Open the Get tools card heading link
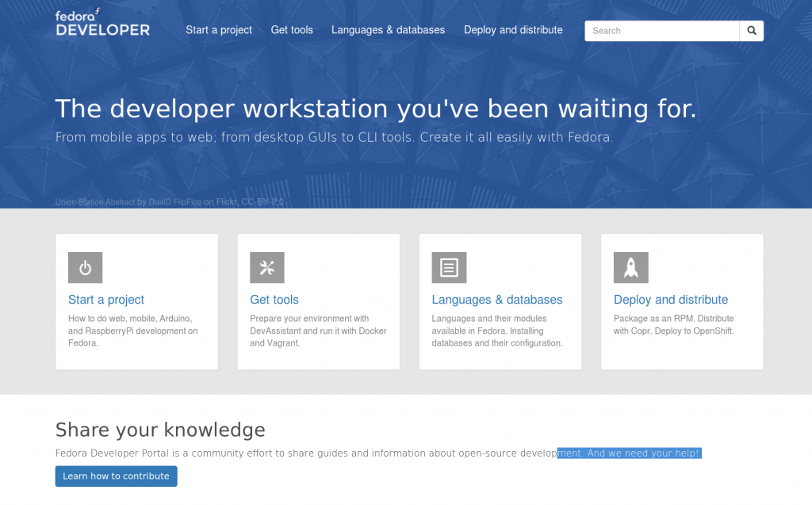The height and width of the screenshot is (505, 812). click(274, 300)
